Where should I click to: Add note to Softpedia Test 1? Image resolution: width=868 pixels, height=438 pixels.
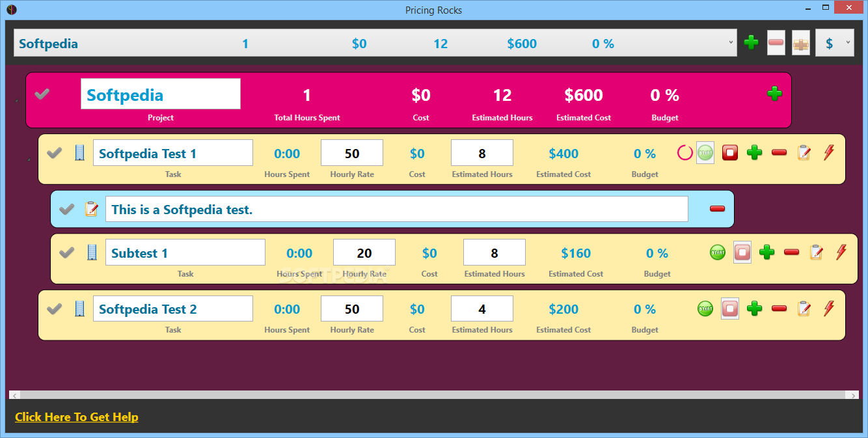[804, 153]
